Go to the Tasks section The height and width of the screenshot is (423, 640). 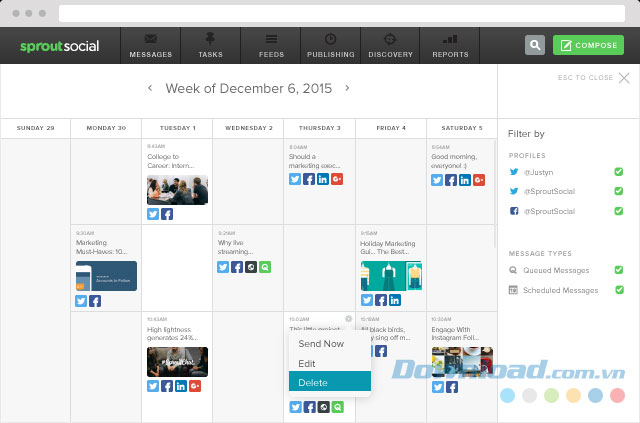(x=210, y=45)
